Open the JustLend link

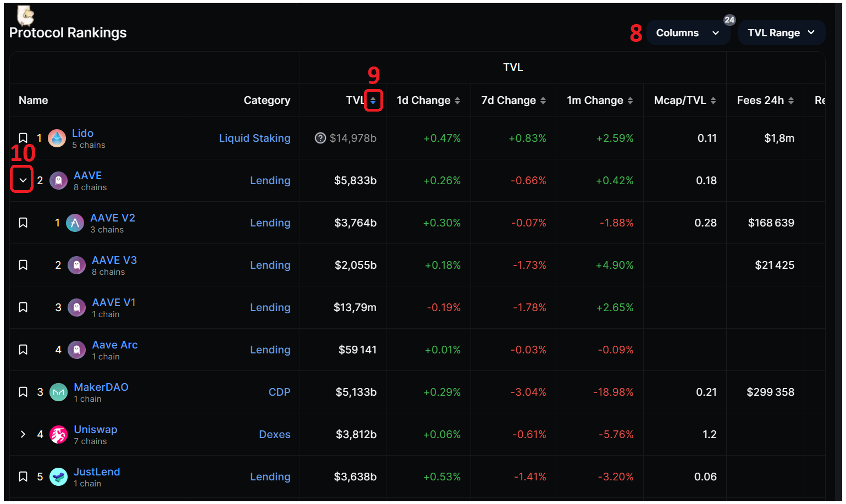97,472
